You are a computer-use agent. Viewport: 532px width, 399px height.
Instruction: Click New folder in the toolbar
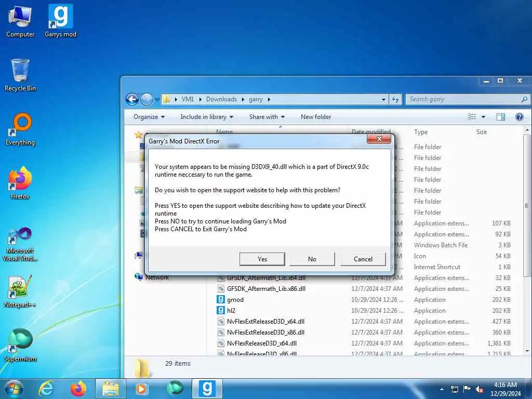[315, 117]
